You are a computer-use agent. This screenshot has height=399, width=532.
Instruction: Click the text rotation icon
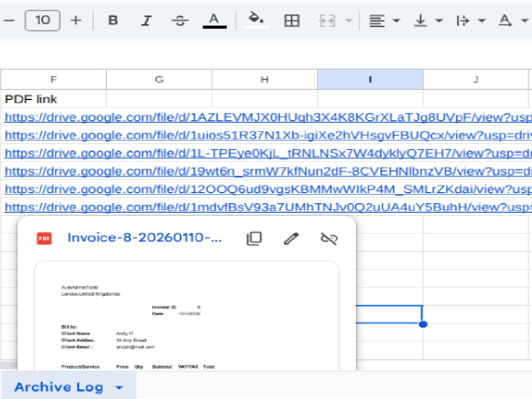click(505, 21)
